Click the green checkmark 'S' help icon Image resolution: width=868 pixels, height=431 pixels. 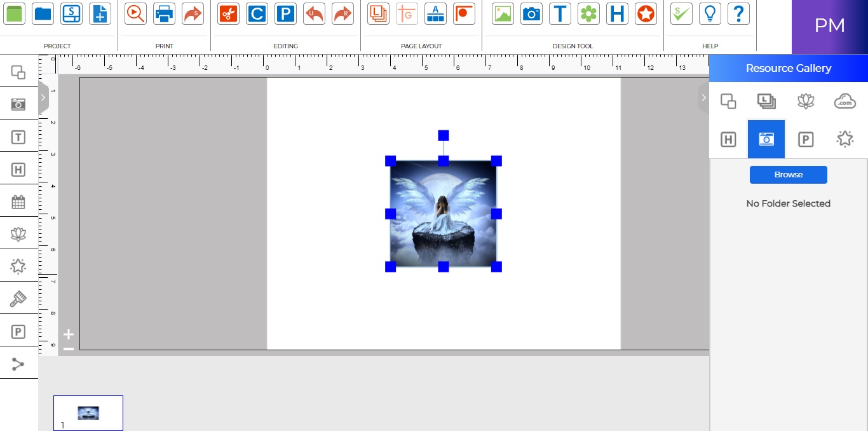point(681,13)
